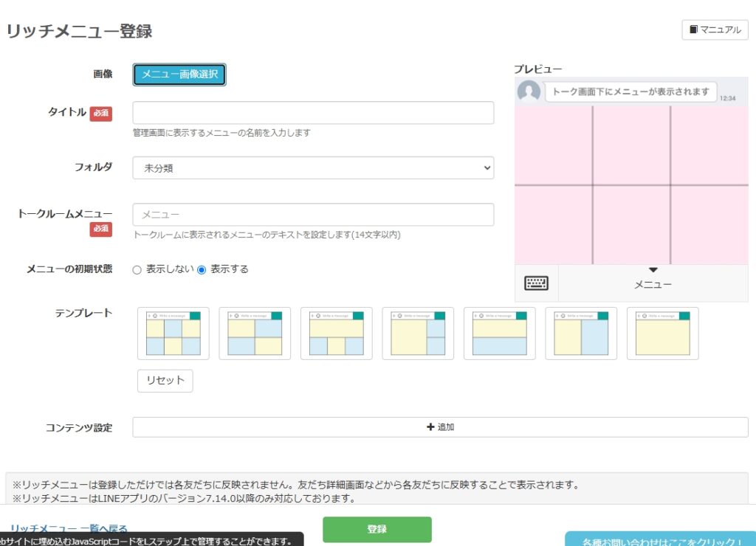Click the タイトル input field
The width and height of the screenshot is (756, 546).
tap(313, 113)
